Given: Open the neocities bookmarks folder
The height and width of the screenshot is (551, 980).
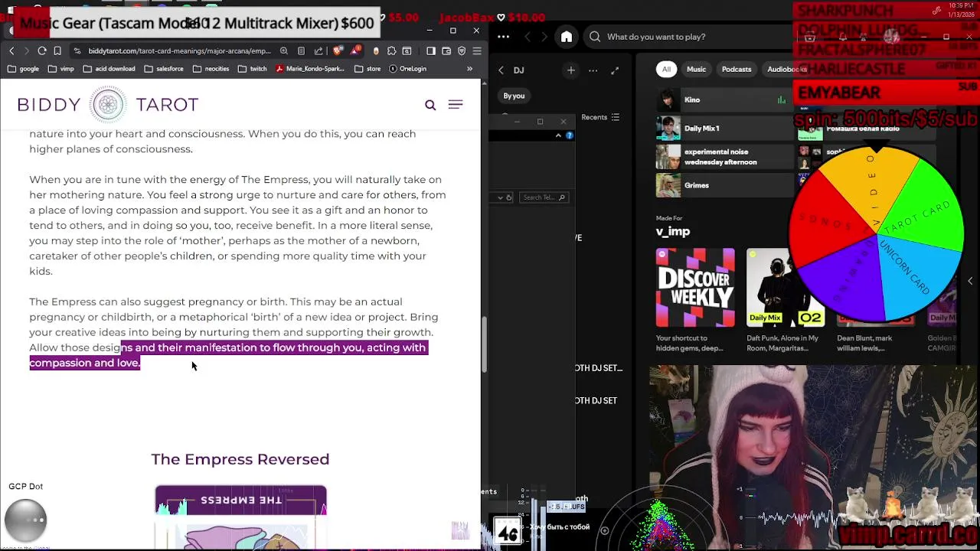Looking at the screenshot, I should [211, 68].
